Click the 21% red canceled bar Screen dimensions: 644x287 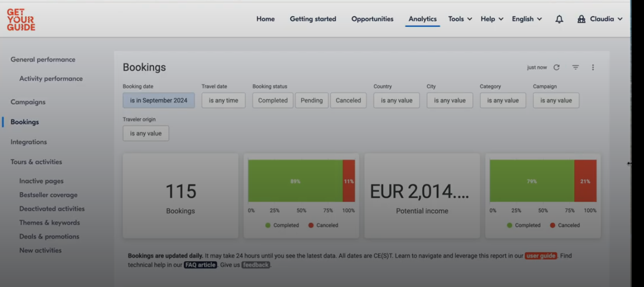tap(585, 181)
